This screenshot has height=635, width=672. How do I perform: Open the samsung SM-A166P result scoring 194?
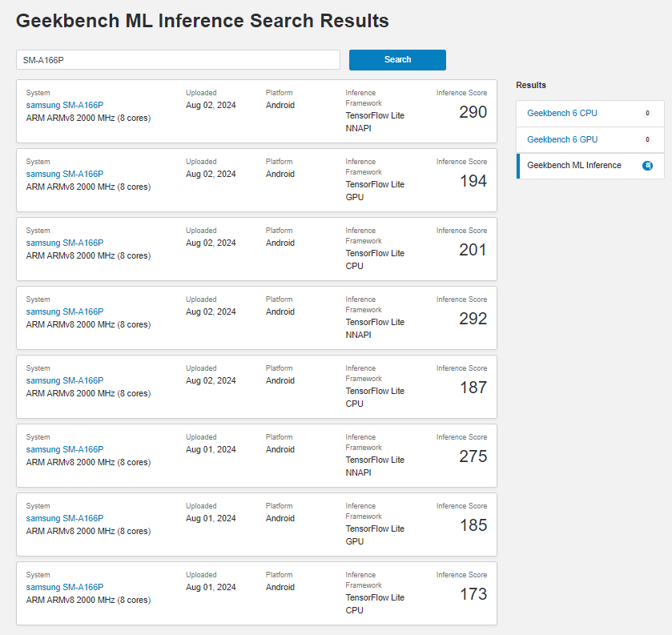coord(65,174)
